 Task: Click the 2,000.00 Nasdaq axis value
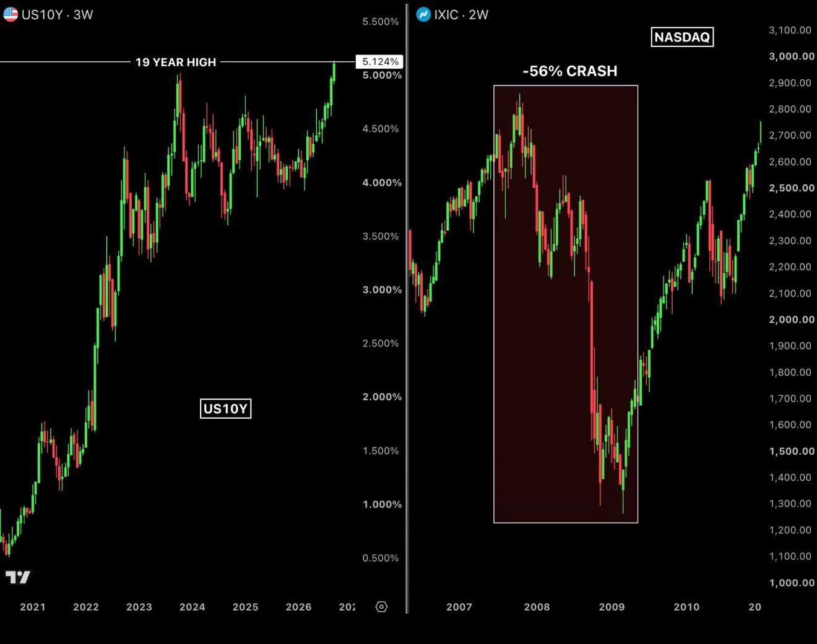click(792, 319)
